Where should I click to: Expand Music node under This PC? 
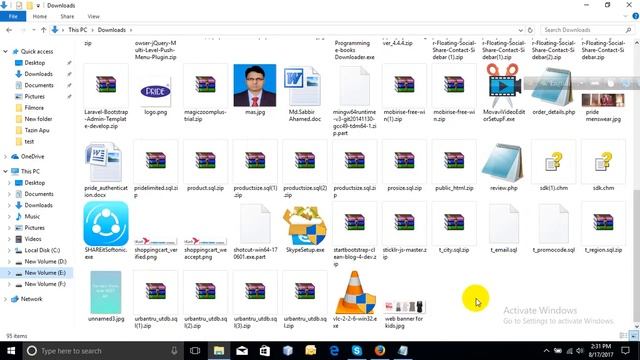click(10, 216)
